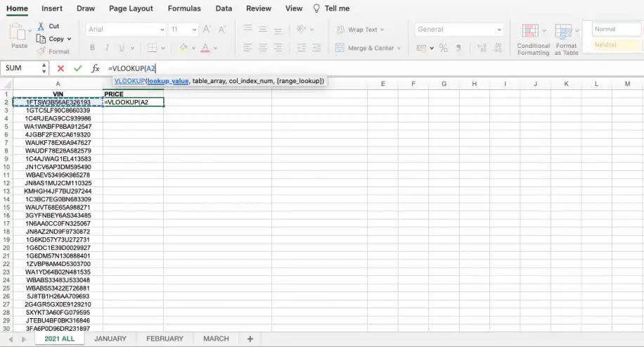
Task: Increase indent icon
Action: click(316, 48)
